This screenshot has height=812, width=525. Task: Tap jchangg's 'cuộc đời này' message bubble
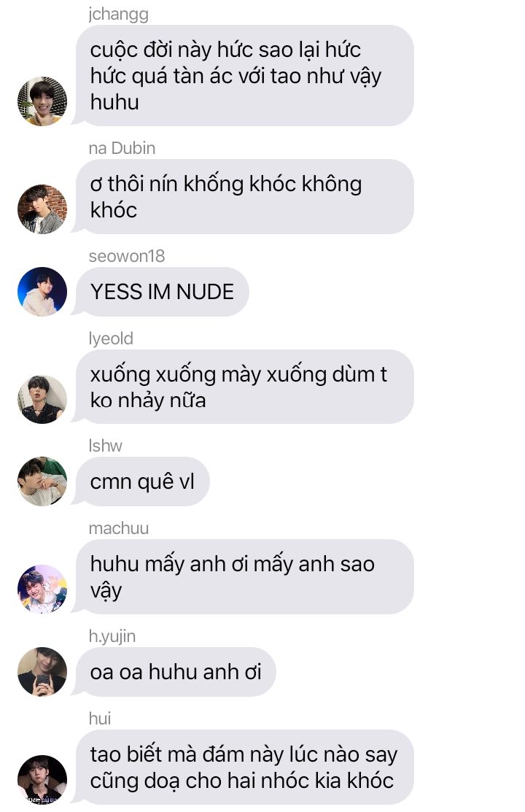tap(244, 76)
